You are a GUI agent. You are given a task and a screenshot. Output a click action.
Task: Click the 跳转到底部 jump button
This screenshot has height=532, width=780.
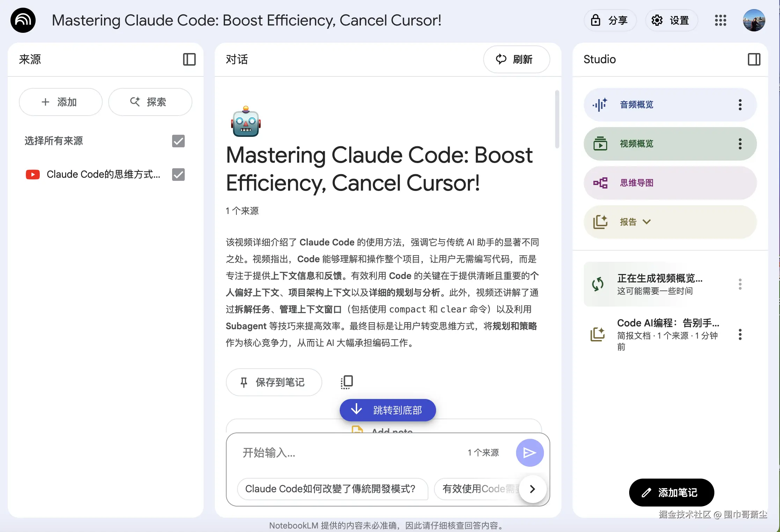388,410
